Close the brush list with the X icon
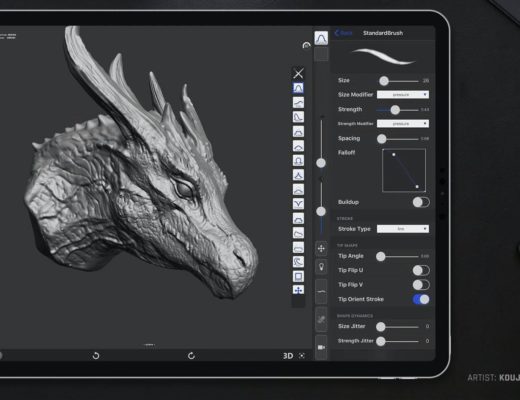Screen dimensions: 520x400 coord(298,73)
